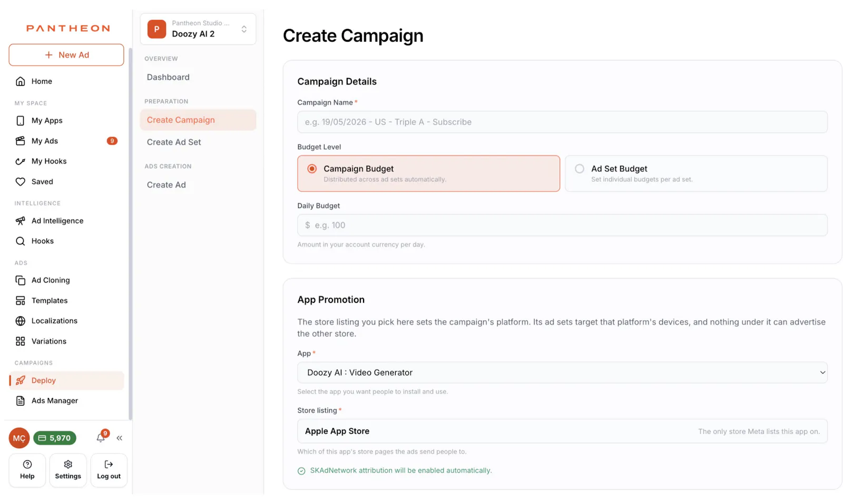Open the Settings button
843x504 pixels.
click(68, 470)
